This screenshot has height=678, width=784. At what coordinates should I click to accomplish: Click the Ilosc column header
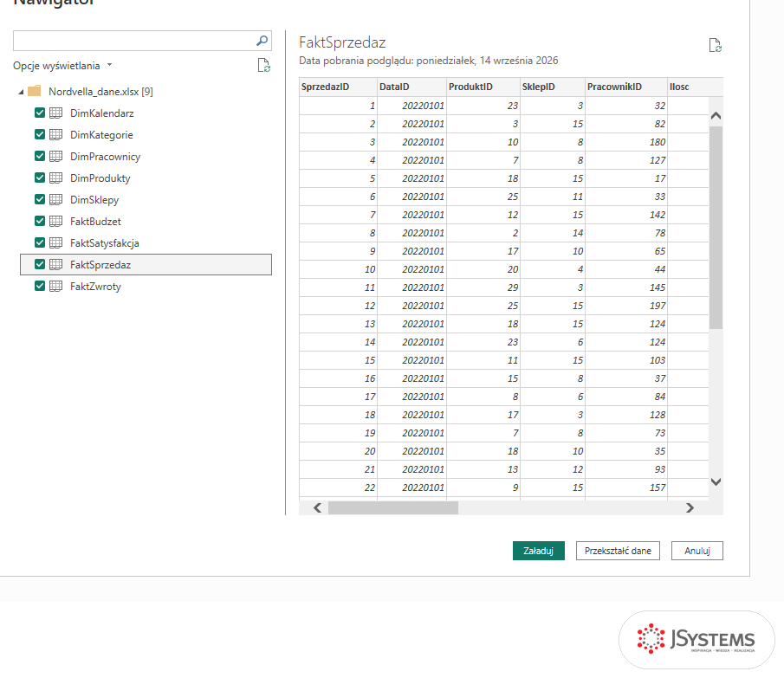pyautogui.click(x=695, y=87)
